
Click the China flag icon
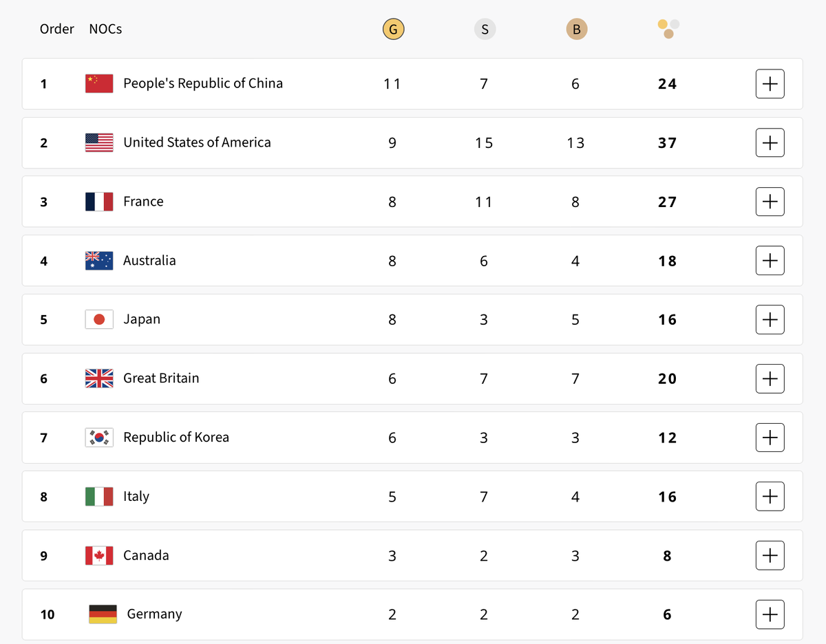pyautogui.click(x=99, y=83)
